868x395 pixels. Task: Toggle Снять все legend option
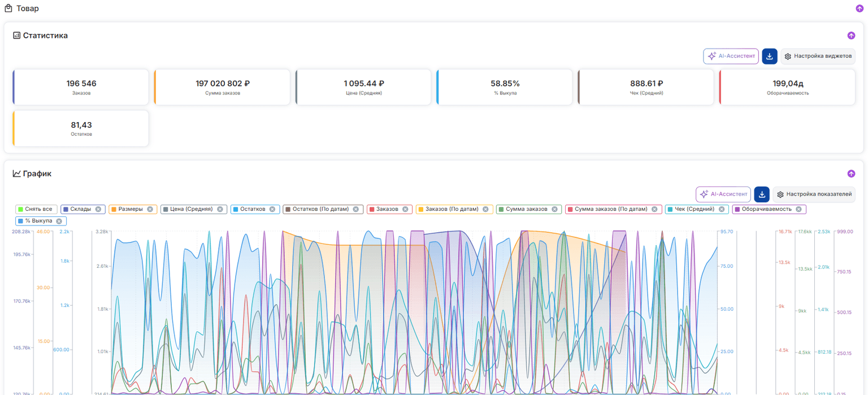[x=37, y=209]
